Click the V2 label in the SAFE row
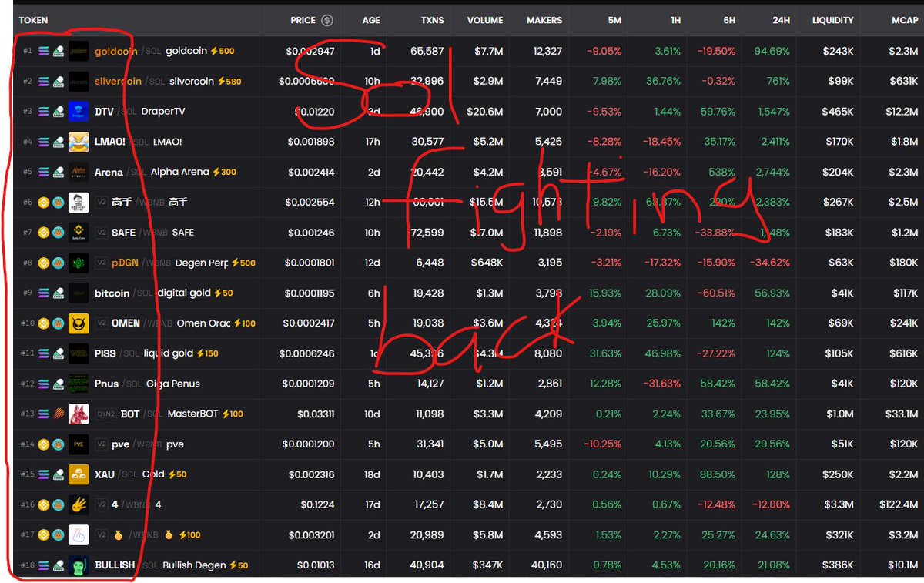The image size is (924, 583). point(101,233)
